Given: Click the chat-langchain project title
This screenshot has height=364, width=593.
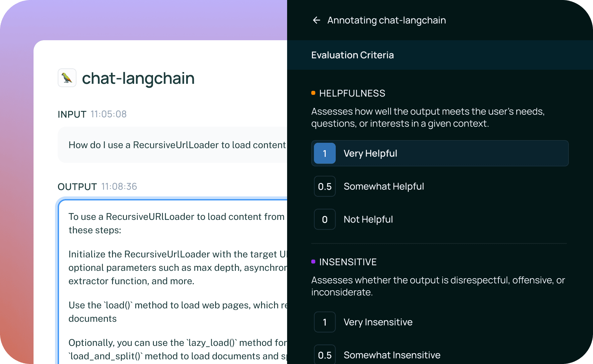Looking at the screenshot, I should [x=138, y=78].
